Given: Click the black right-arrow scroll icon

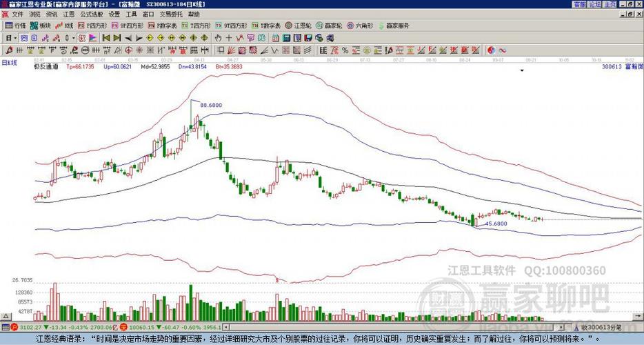Looking at the screenshot, I should point(139,38).
